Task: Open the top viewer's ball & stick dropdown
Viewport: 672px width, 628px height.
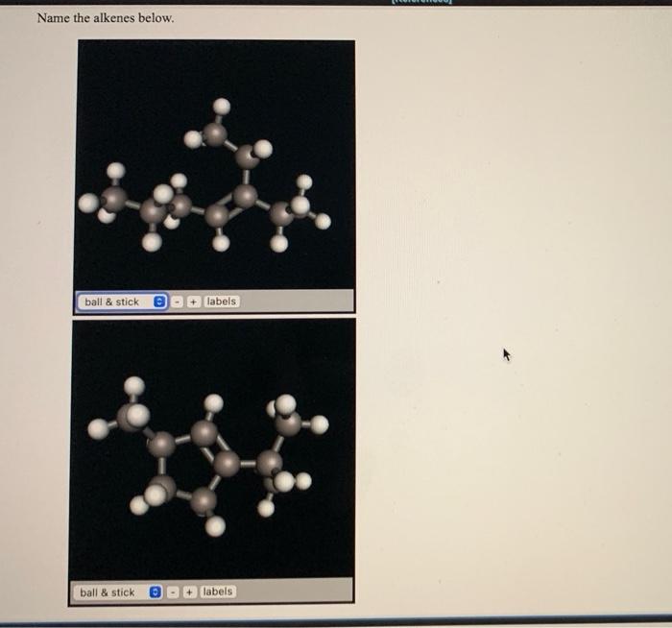Action: pos(122,302)
